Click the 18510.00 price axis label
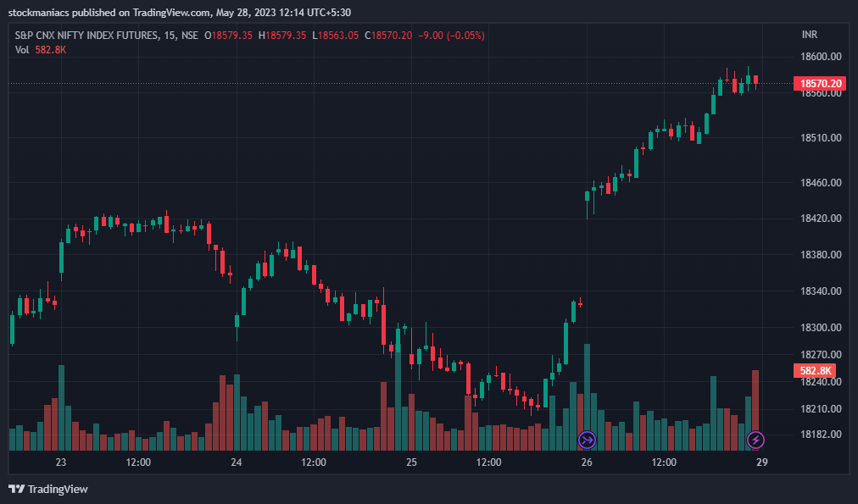Screen dimensions: 858x504 tap(821, 138)
